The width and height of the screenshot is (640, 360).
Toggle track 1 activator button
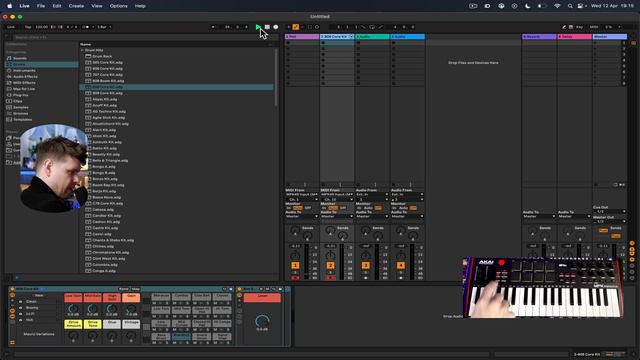(x=295, y=265)
